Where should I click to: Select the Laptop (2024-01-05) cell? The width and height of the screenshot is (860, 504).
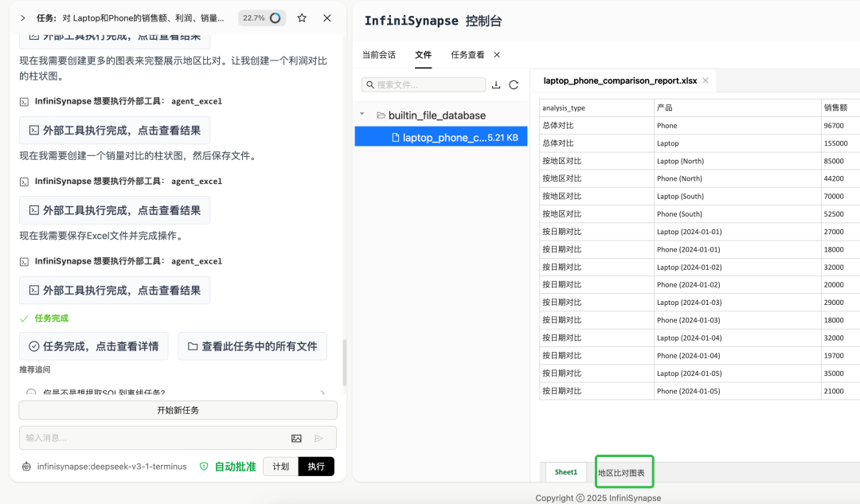click(x=737, y=373)
